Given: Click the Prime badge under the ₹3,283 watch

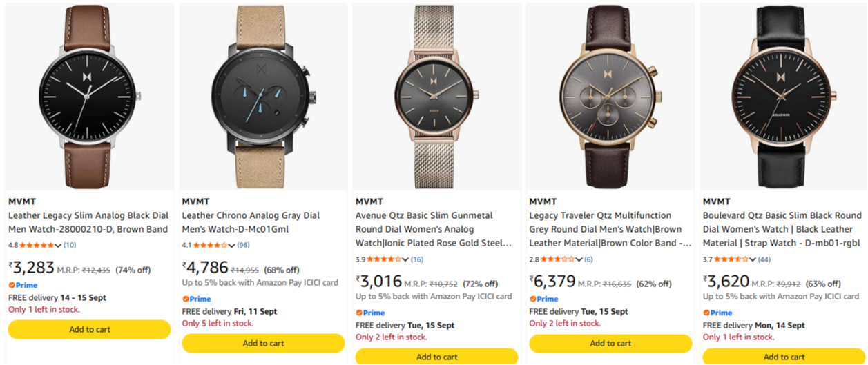Looking at the screenshot, I should pos(23,285).
